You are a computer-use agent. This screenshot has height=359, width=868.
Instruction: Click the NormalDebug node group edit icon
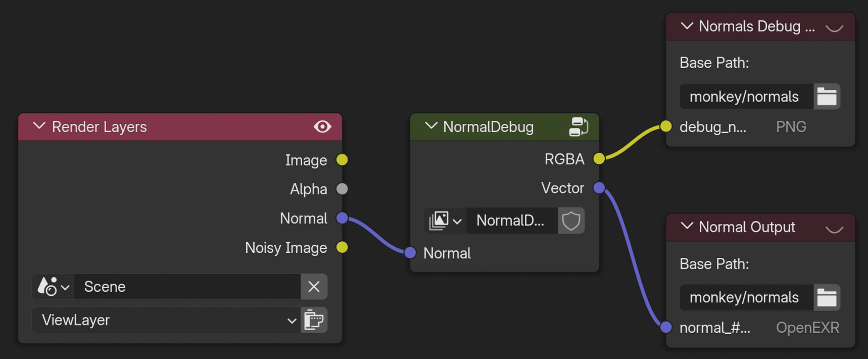point(578,126)
